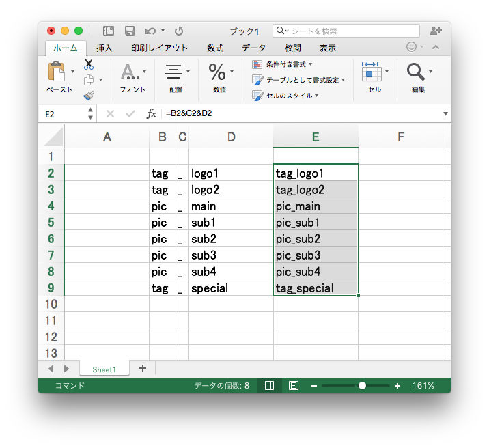Click the workbook template layout icon
Image resolution: width=489 pixels, height=448 pixels.
click(x=108, y=31)
